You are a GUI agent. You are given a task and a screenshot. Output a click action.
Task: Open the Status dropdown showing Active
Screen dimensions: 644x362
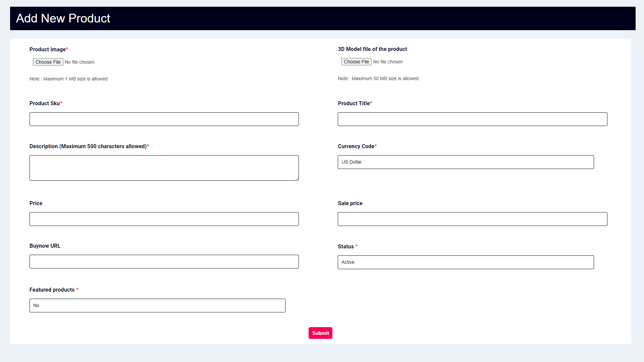tap(466, 262)
